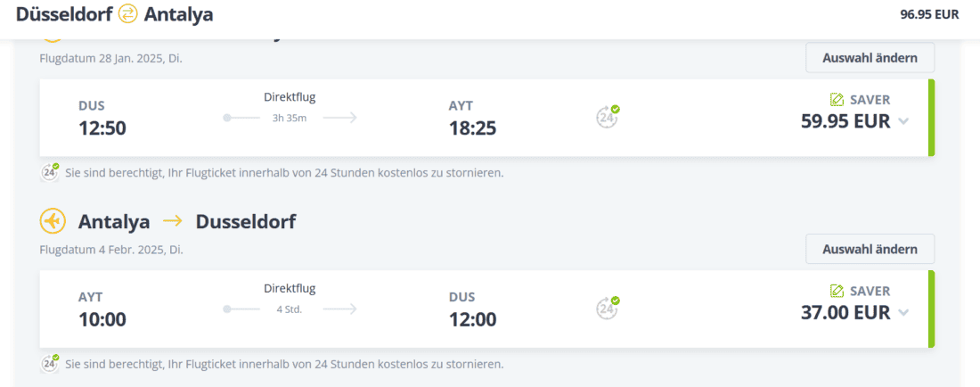Click the outbound 24-hour free cancellation notice text

284,172
